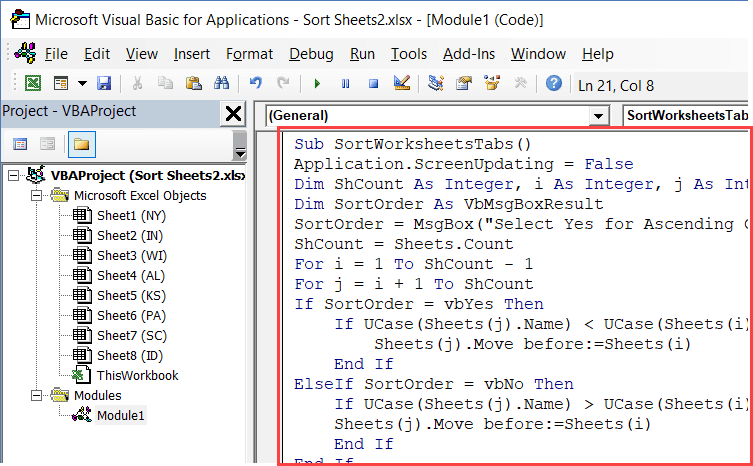Open the Help menu
753x466 pixels.
597,54
